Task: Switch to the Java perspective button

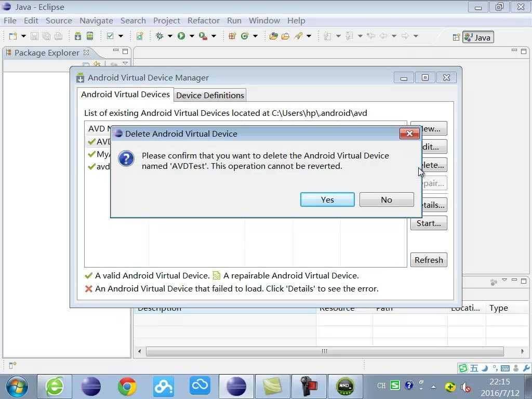Action: coord(478,37)
